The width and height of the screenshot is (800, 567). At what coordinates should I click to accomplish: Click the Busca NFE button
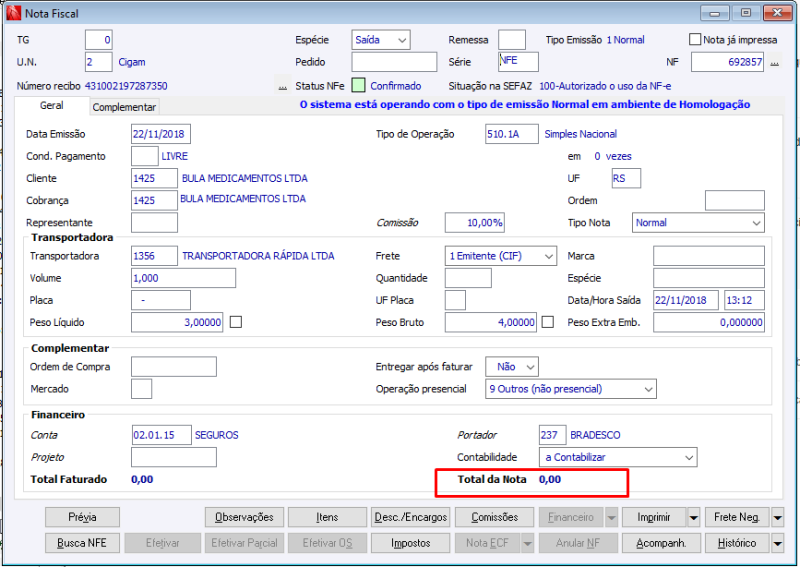[x=83, y=544]
